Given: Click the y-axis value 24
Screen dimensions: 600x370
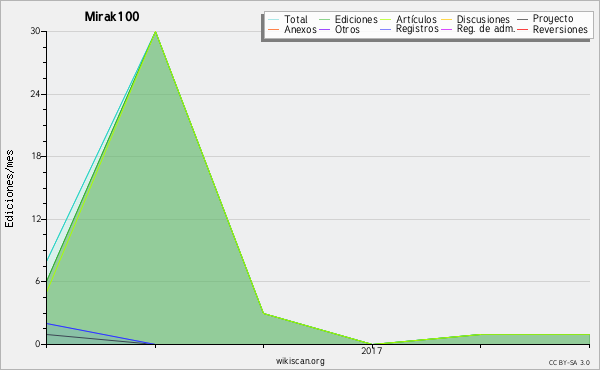Looking at the screenshot, I should [36, 94].
